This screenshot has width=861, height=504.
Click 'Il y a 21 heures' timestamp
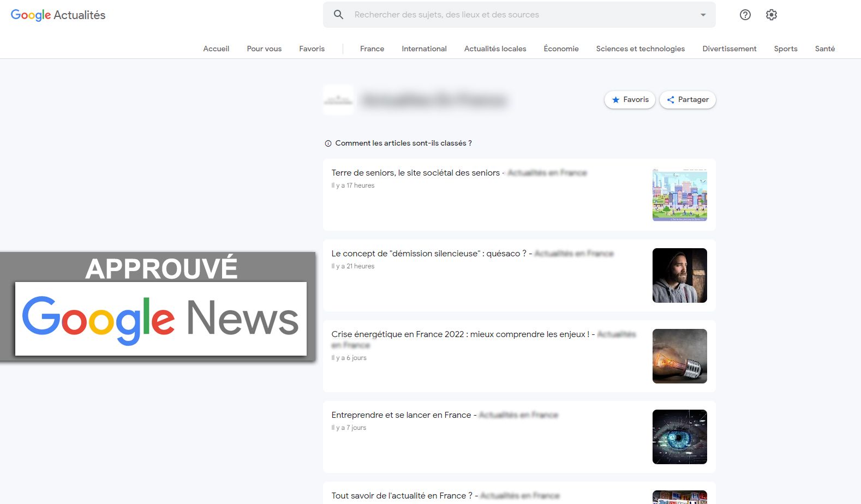pos(353,266)
